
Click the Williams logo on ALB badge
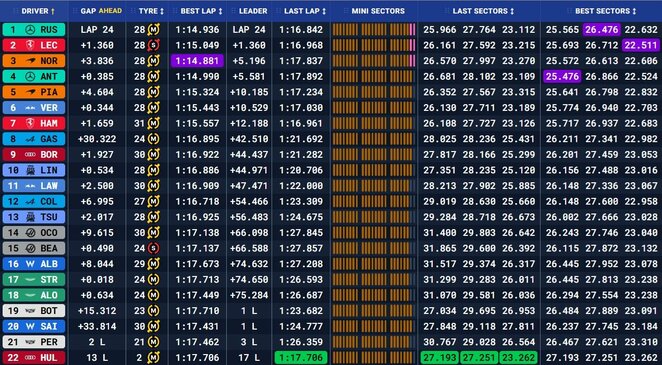click(x=30, y=264)
